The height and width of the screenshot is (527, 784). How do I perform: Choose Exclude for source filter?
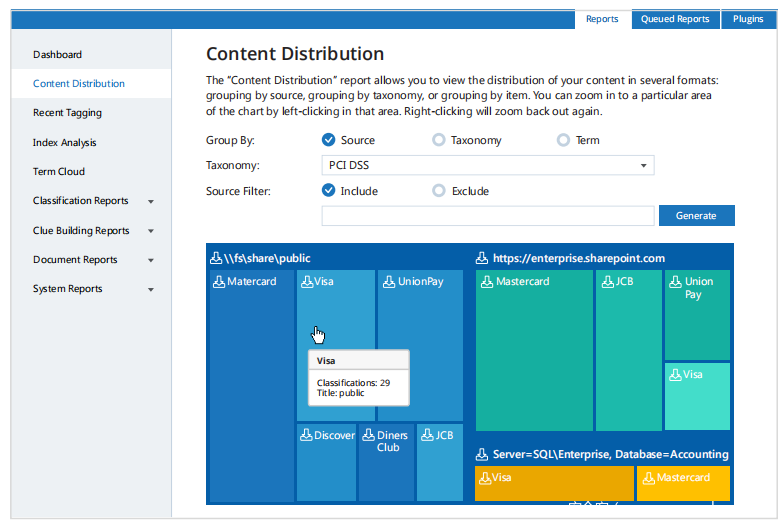pyautogui.click(x=438, y=191)
